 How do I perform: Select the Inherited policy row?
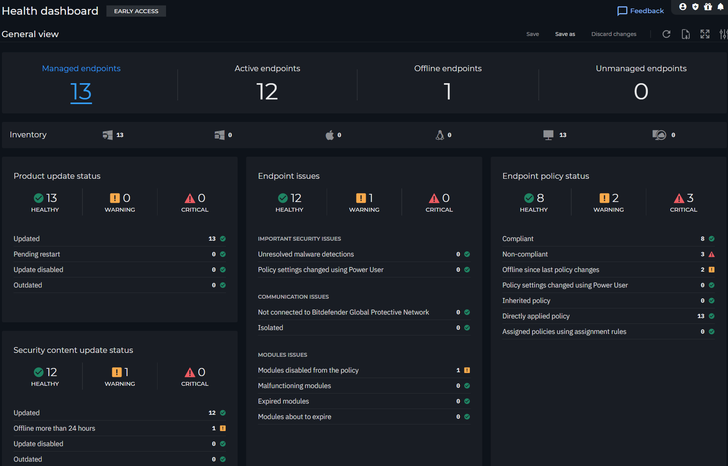tap(608, 301)
